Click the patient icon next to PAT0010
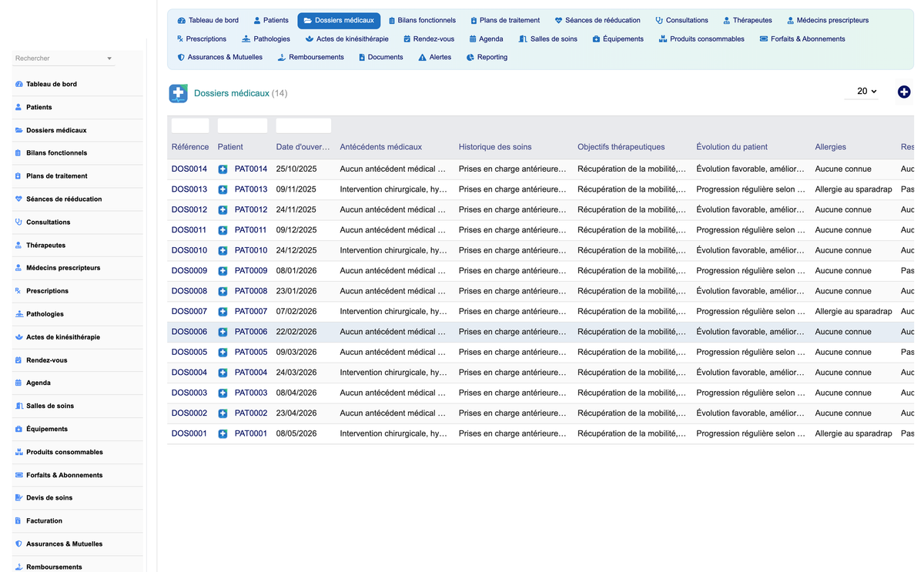Viewport: 924px width, 572px height. [x=223, y=250]
